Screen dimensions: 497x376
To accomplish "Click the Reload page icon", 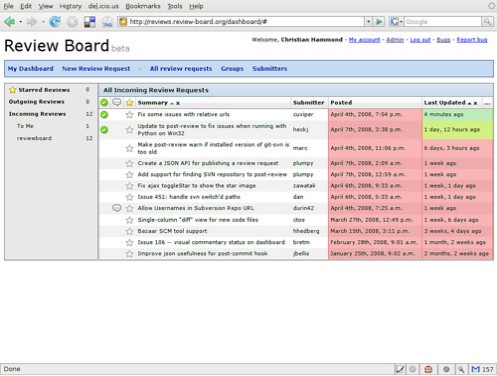I will click(55, 22).
